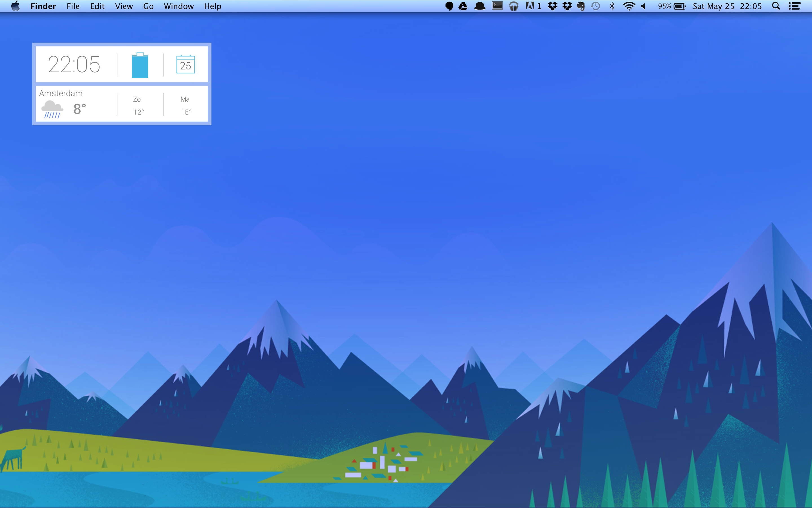Open the Time Machine menu bar icon

tap(595, 6)
